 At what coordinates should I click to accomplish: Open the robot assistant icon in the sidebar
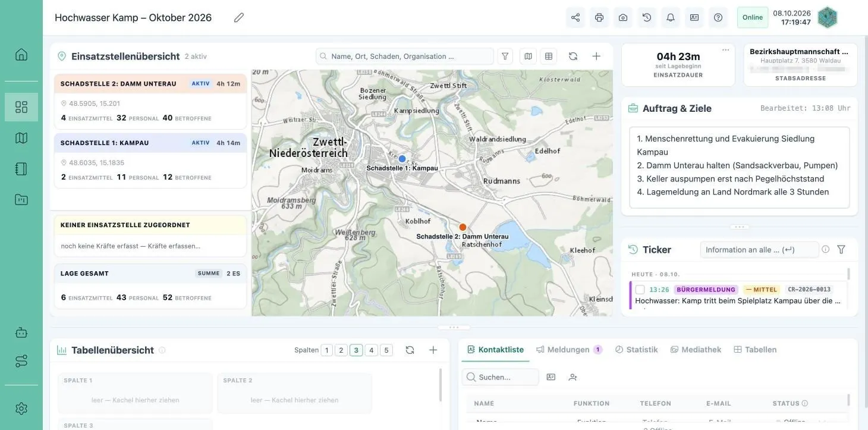pyautogui.click(x=21, y=332)
